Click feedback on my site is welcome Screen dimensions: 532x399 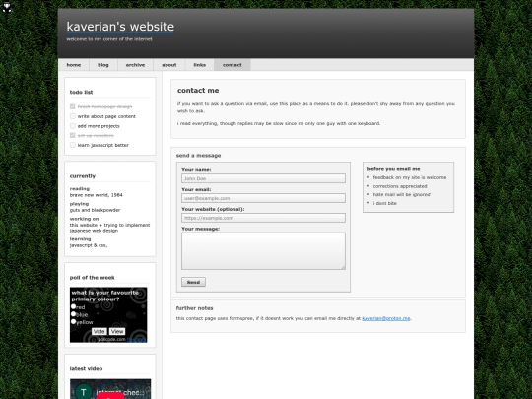click(410, 177)
